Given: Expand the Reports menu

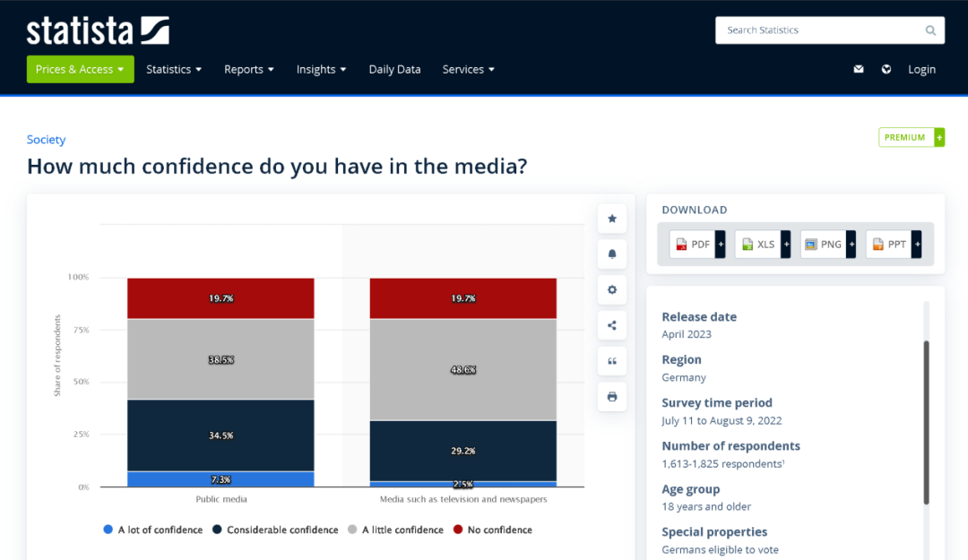Looking at the screenshot, I should [x=249, y=69].
